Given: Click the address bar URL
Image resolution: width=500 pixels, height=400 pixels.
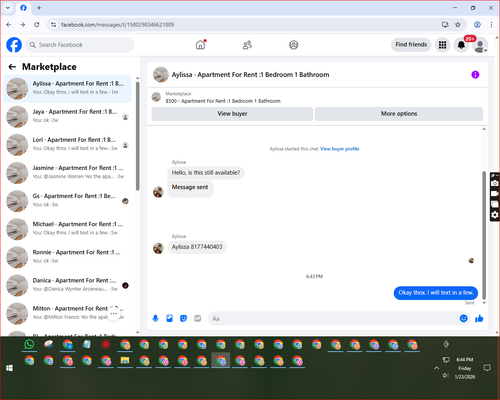Looking at the screenshot, I should point(117,25).
